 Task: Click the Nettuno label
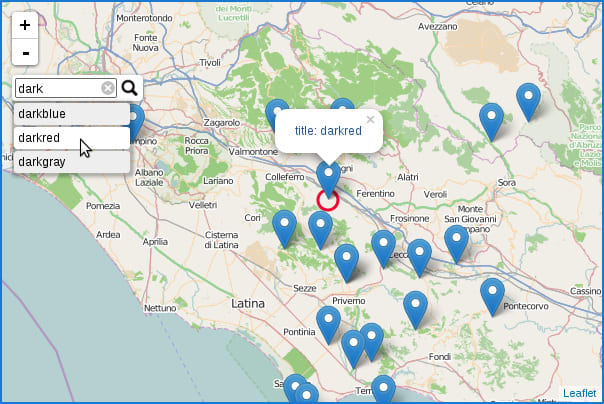click(x=160, y=308)
